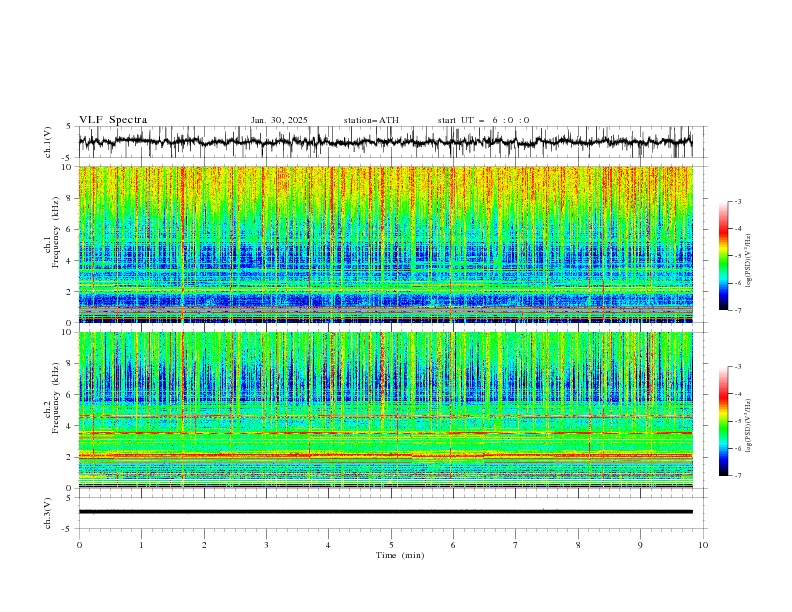Image resolution: width=792 pixels, height=612 pixels.
Task: Click the ch.1 PSD color scale bar
Action: pos(724,256)
